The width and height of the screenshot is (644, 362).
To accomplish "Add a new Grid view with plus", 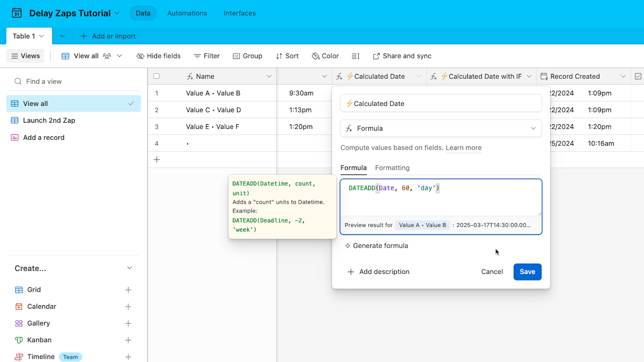I will 128,290.
